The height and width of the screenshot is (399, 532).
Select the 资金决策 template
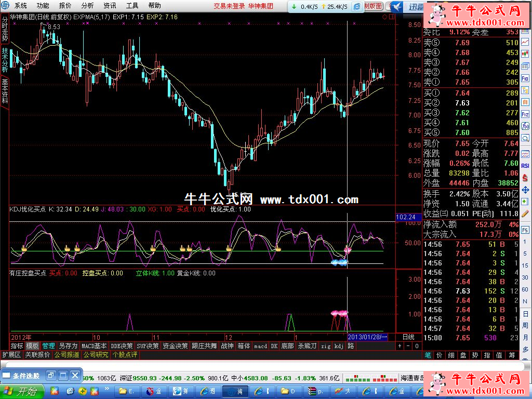click(175, 345)
